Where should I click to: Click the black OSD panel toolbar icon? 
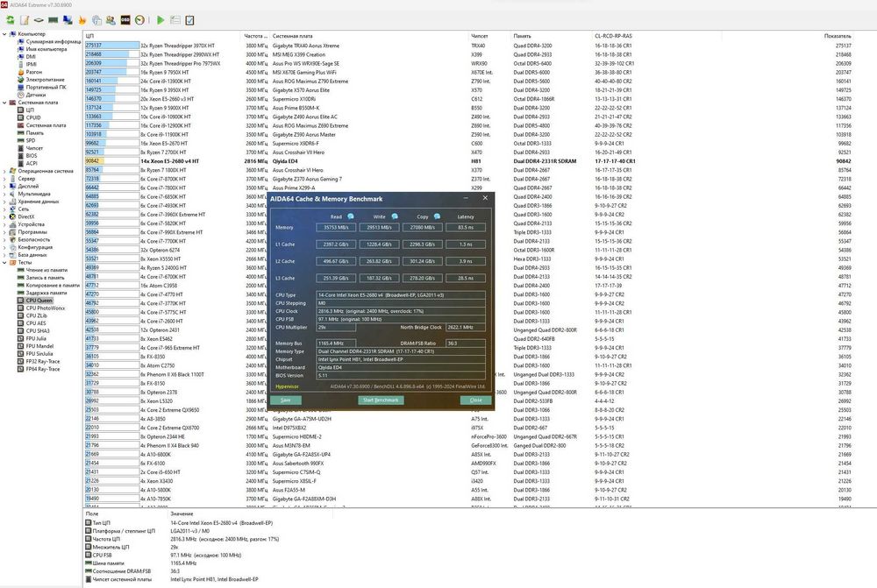[125, 20]
